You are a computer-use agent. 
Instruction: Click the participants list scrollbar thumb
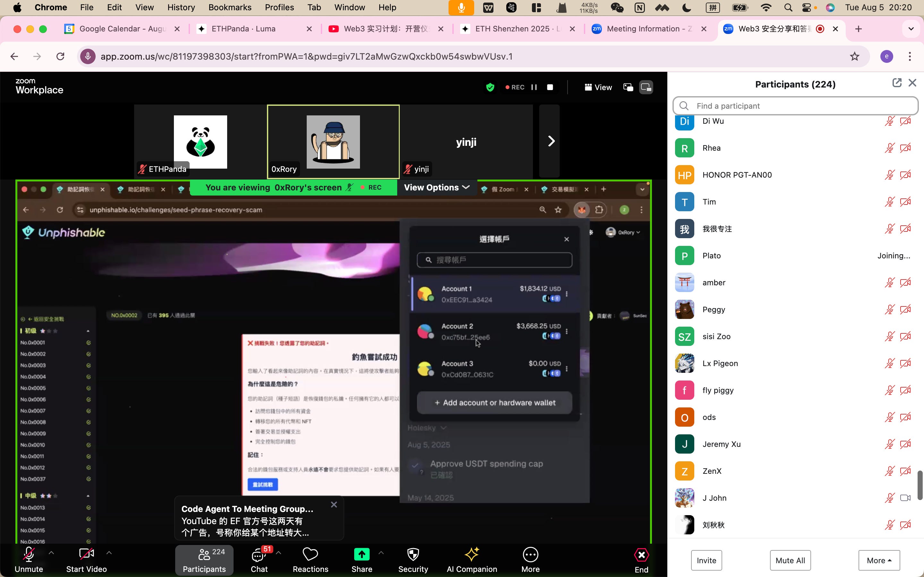pos(920,485)
